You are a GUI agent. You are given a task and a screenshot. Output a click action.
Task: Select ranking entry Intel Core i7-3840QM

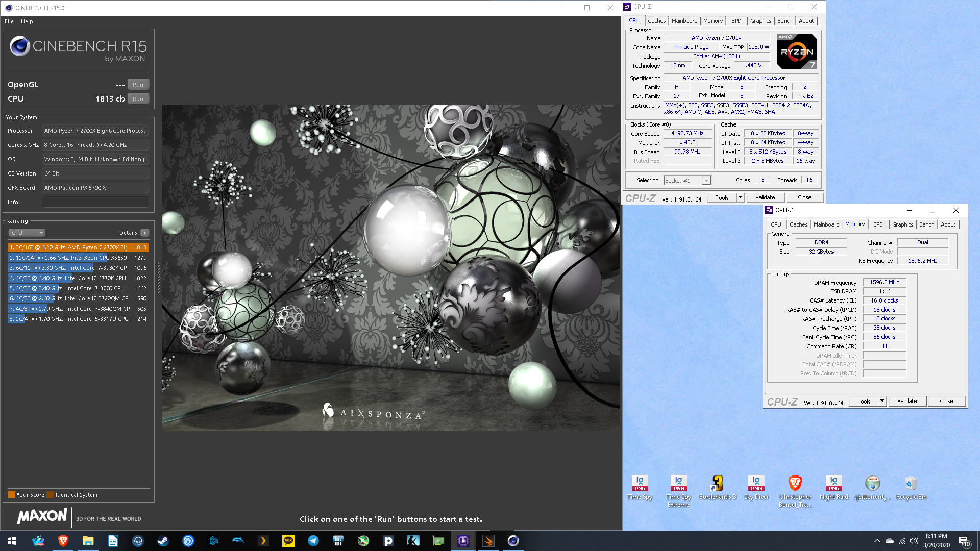point(78,309)
